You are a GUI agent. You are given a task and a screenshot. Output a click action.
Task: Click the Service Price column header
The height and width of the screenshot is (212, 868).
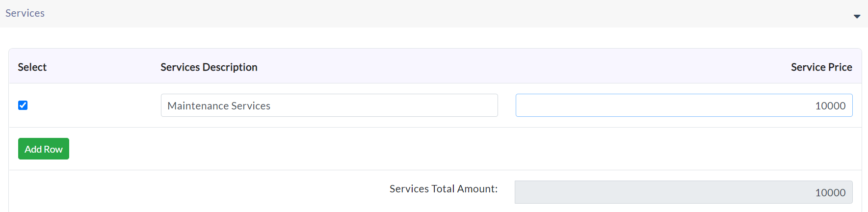click(x=821, y=67)
